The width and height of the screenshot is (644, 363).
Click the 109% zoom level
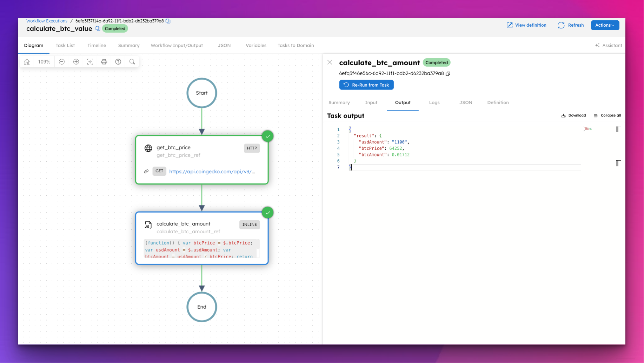pos(44,62)
